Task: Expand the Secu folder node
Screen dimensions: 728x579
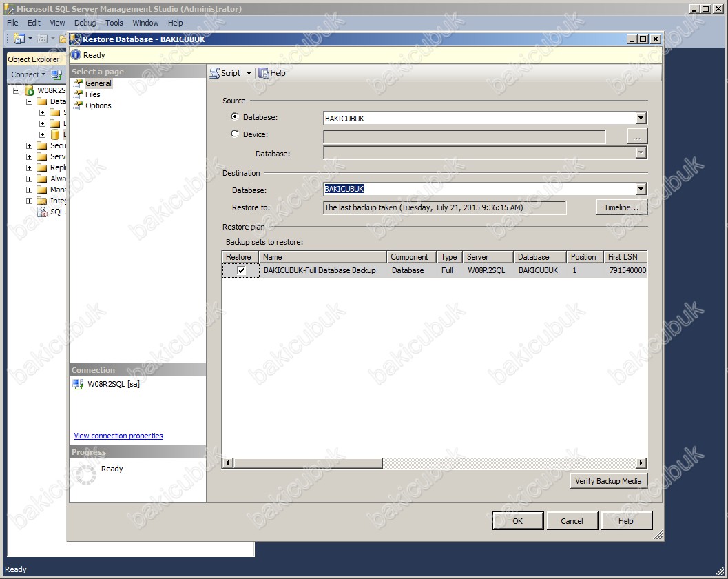Action: [x=29, y=145]
